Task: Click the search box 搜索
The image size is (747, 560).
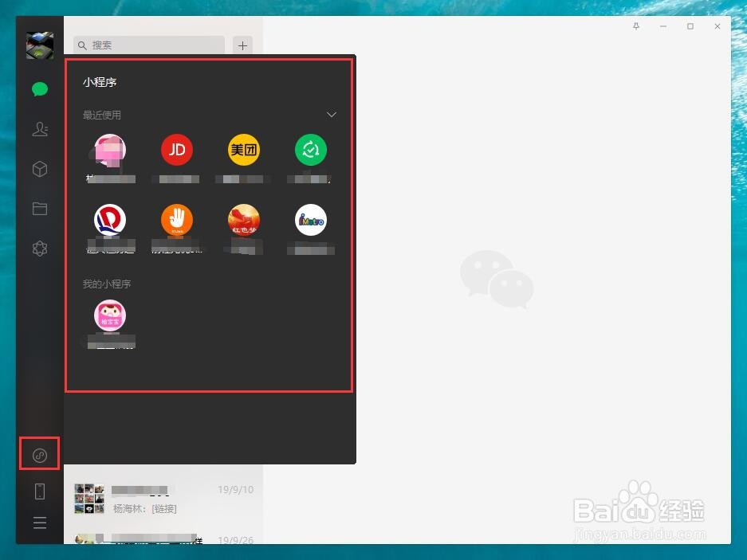Action: click(x=149, y=45)
